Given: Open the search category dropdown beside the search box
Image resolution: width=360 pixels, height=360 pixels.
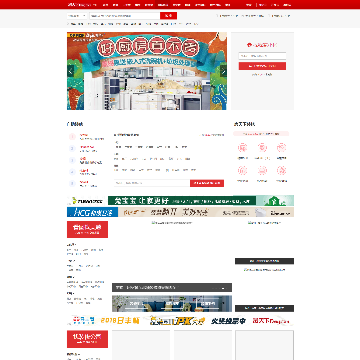Looking at the screenshot, I should click(x=77, y=16).
